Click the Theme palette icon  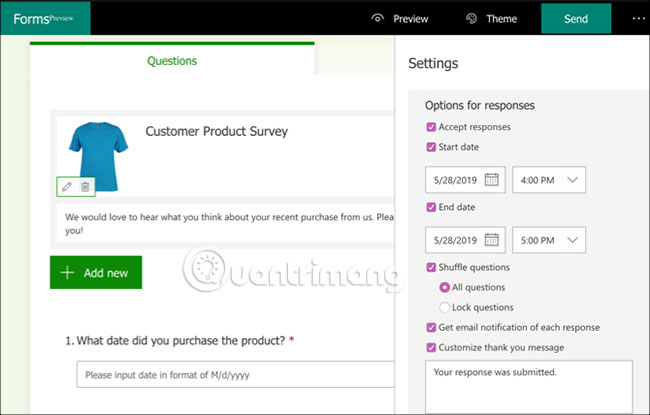[x=471, y=19]
